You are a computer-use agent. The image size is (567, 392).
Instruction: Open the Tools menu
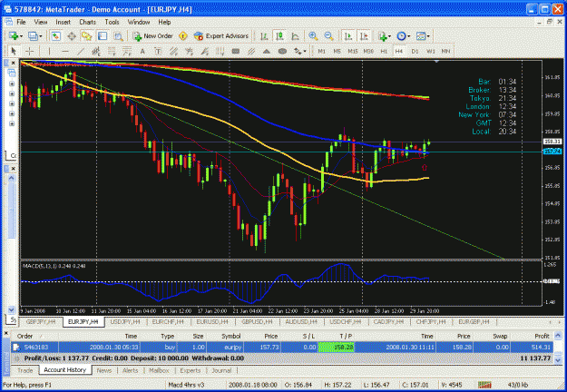(x=112, y=22)
